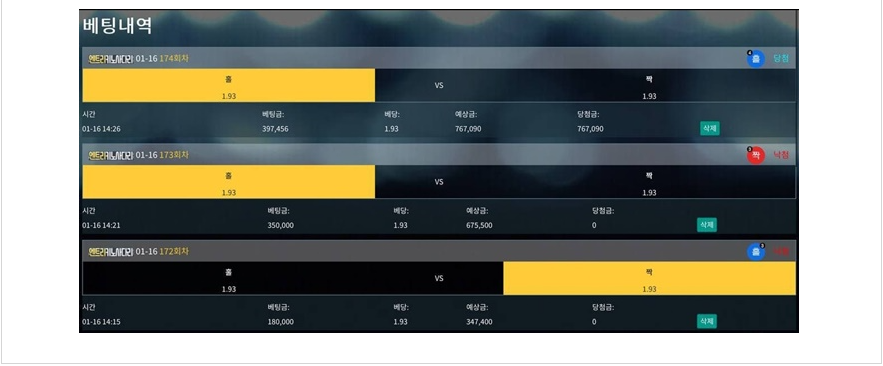Select the dark 짝 1.93 option in round 173

(x=649, y=182)
